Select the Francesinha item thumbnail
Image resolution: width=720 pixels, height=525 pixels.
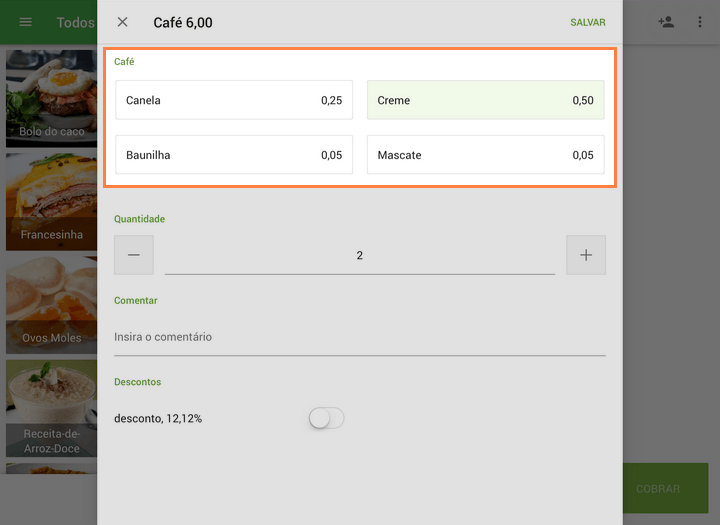click(x=51, y=200)
